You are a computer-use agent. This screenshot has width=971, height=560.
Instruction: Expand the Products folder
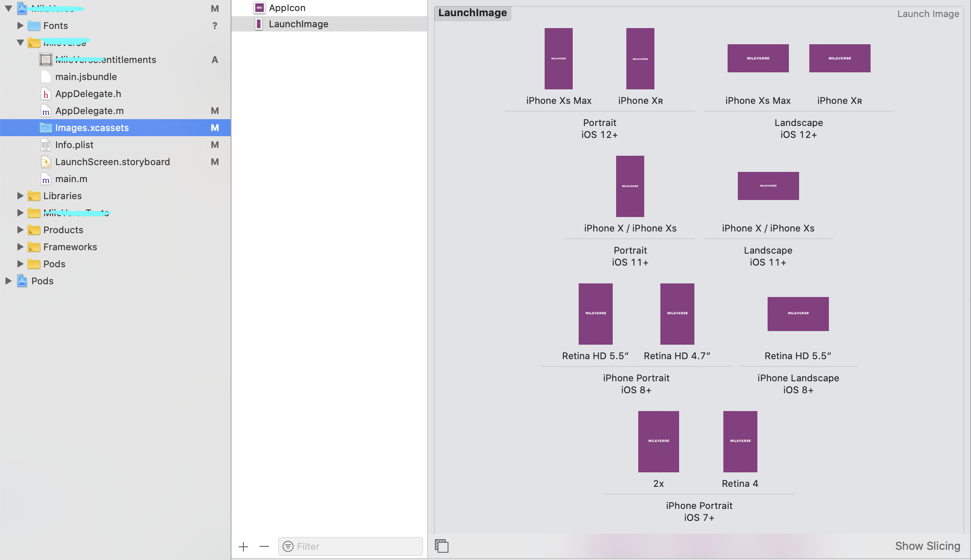pyautogui.click(x=20, y=230)
